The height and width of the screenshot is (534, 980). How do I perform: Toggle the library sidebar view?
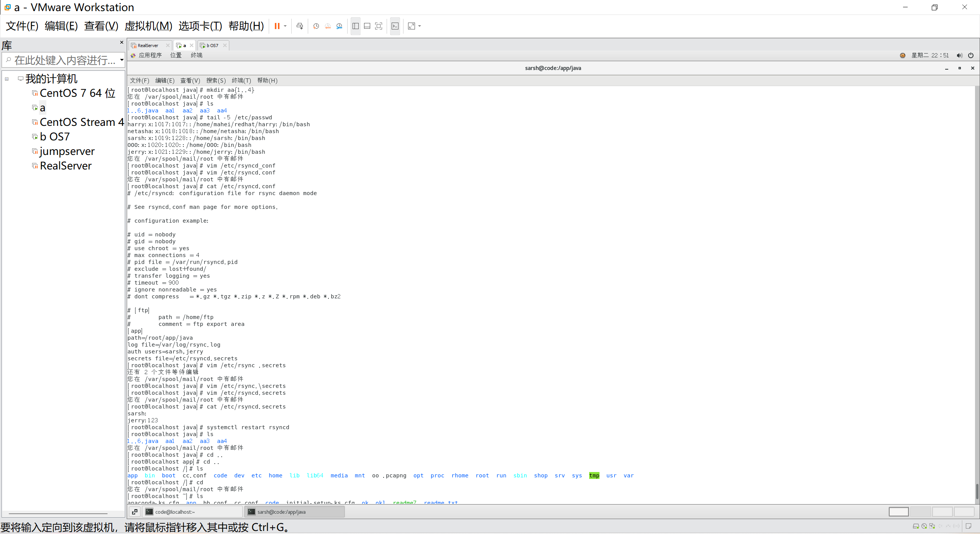click(355, 26)
